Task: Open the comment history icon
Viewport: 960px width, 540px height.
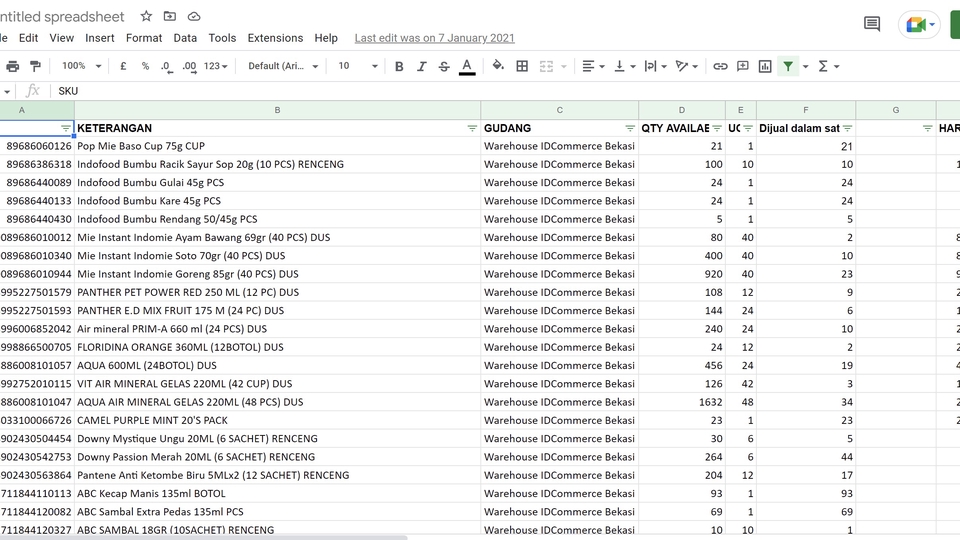Action: 872,24
